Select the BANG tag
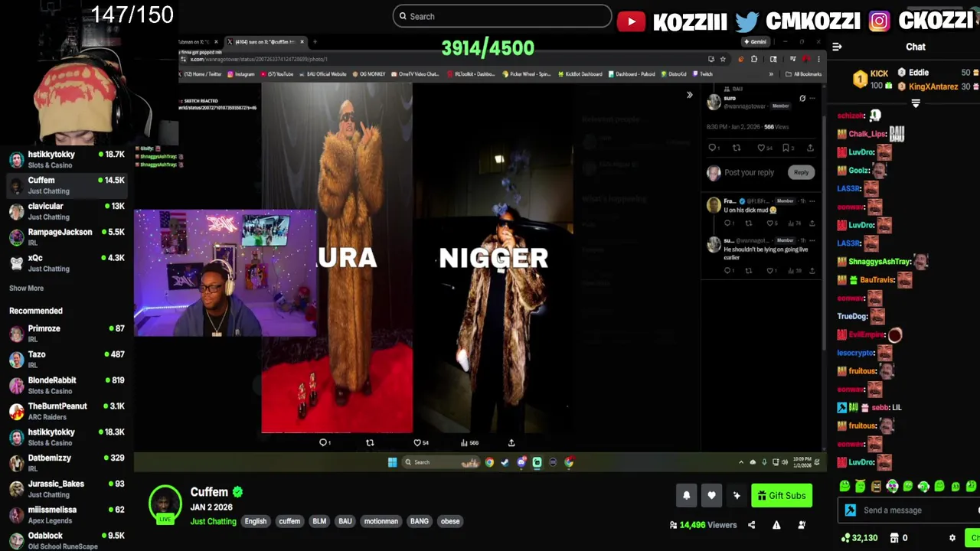This screenshot has width=980, height=551. pyautogui.click(x=420, y=522)
